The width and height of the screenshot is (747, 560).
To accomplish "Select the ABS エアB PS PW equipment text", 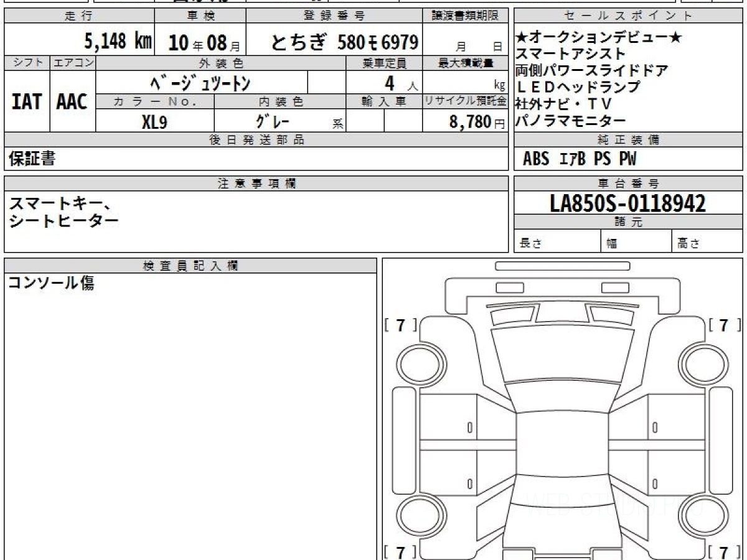I will pos(580,159).
